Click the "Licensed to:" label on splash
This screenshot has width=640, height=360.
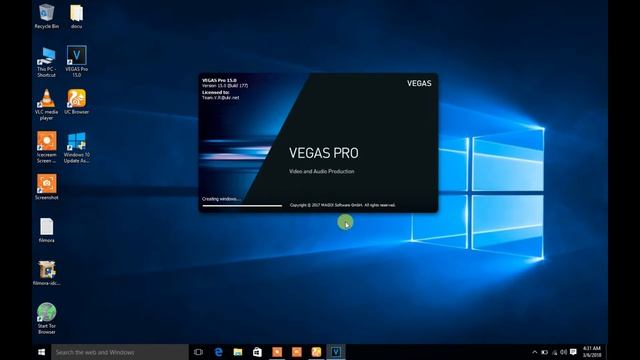216,92
